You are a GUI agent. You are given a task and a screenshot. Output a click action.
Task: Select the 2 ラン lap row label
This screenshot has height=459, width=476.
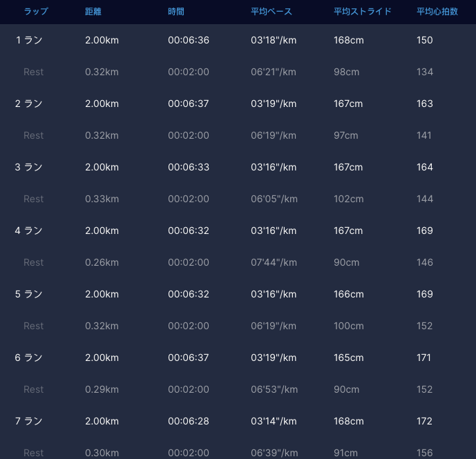click(29, 104)
